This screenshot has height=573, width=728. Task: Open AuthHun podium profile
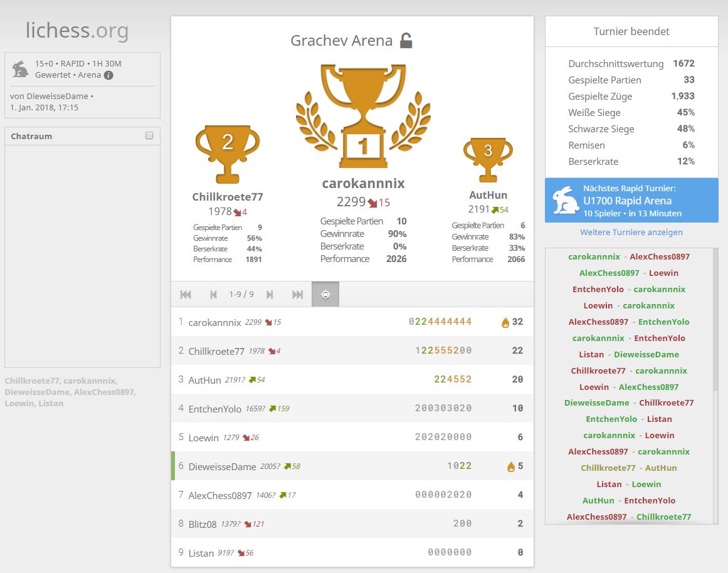click(x=488, y=195)
